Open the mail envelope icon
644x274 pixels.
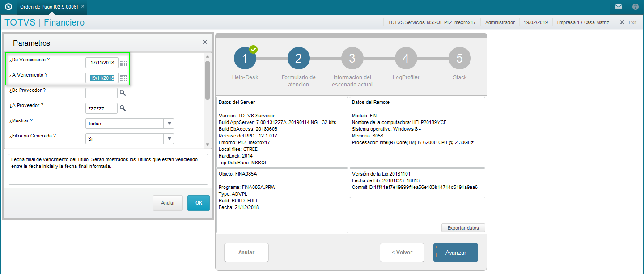click(619, 7)
